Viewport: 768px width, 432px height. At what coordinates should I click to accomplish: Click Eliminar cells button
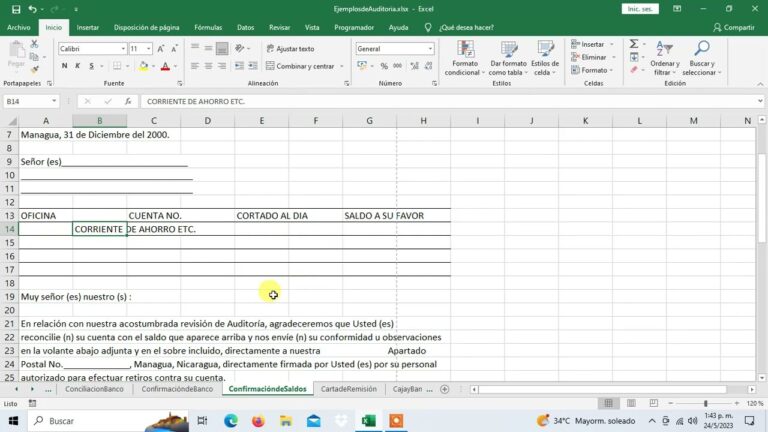[592, 57]
